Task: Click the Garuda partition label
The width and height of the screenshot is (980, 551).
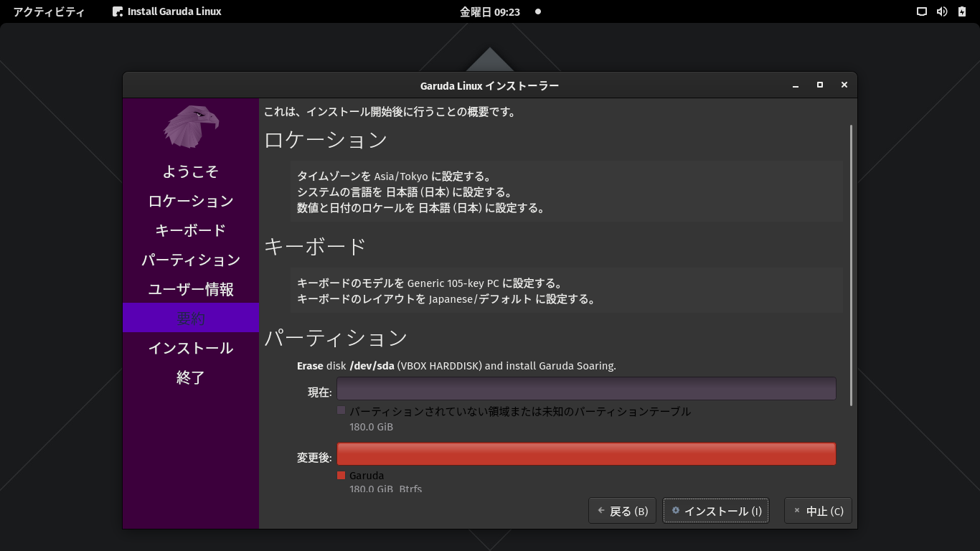Action: 367,476
